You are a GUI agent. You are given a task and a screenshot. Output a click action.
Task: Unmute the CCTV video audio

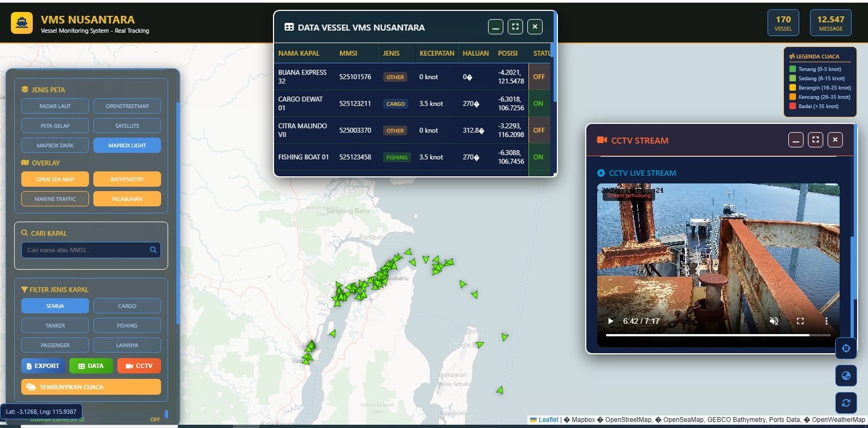point(774,321)
